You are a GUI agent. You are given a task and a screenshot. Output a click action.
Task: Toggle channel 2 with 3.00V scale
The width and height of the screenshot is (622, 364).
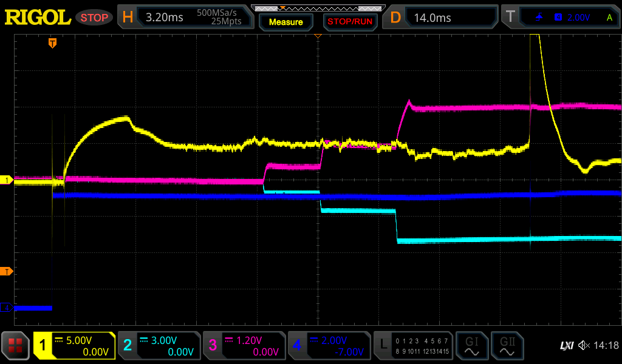coord(159,346)
